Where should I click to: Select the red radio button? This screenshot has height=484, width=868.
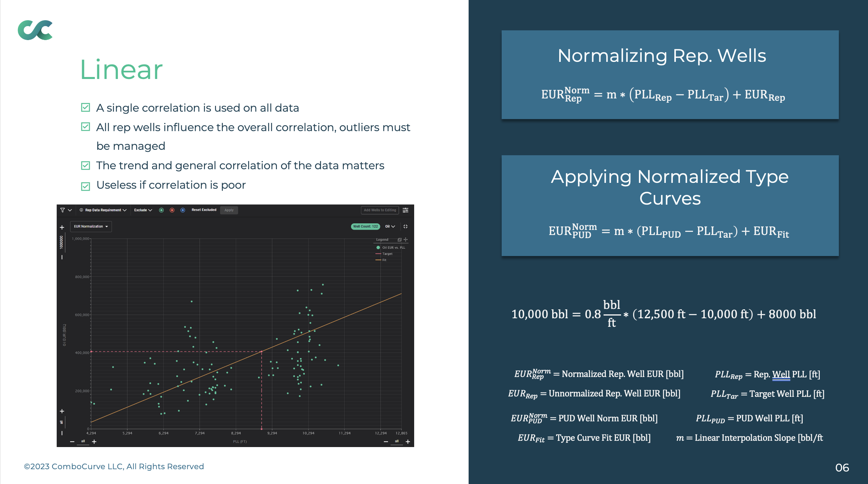(x=172, y=210)
